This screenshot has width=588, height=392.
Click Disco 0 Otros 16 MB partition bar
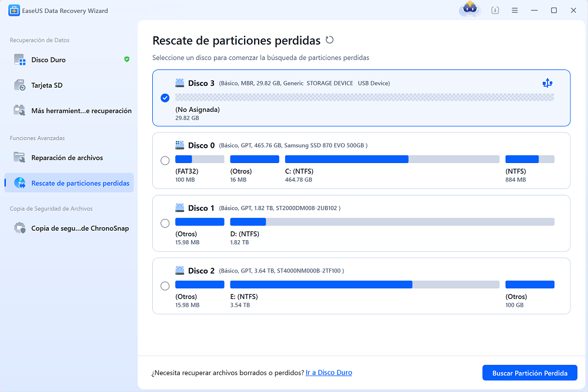tap(255, 159)
